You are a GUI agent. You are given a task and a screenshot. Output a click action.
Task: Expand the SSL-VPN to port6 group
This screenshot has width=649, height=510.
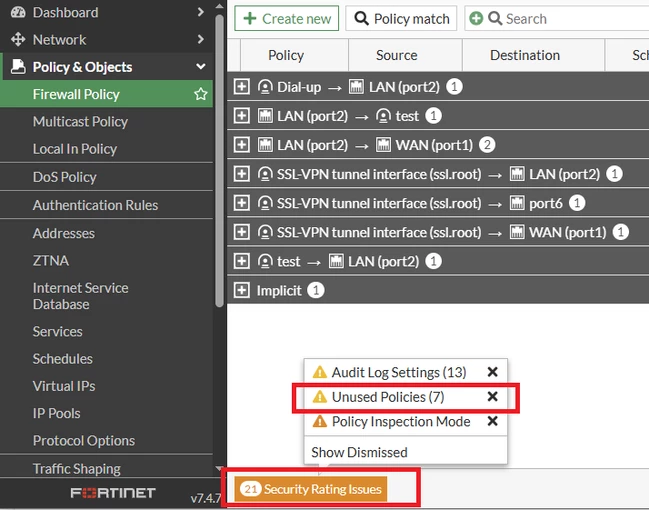click(x=241, y=203)
